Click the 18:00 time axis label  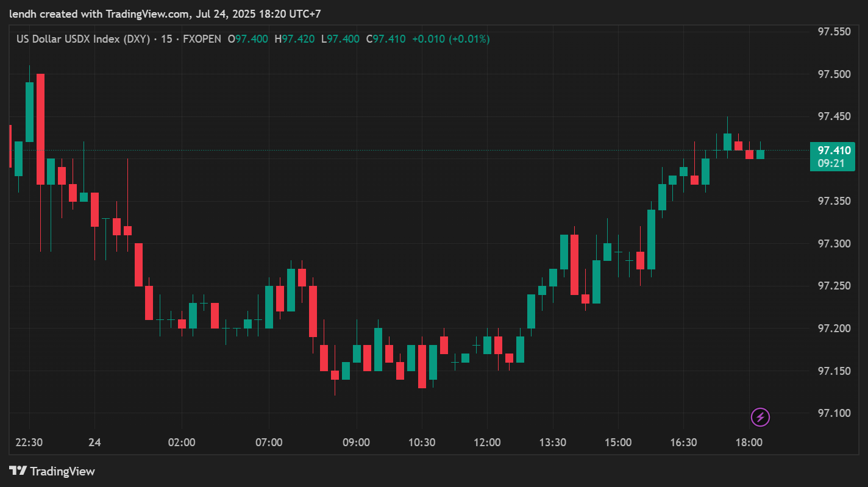click(749, 443)
